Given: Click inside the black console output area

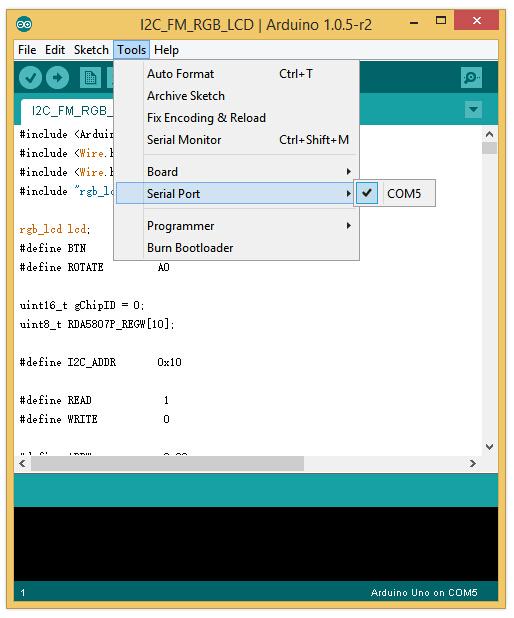Looking at the screenshot, I should click(256, 544).
